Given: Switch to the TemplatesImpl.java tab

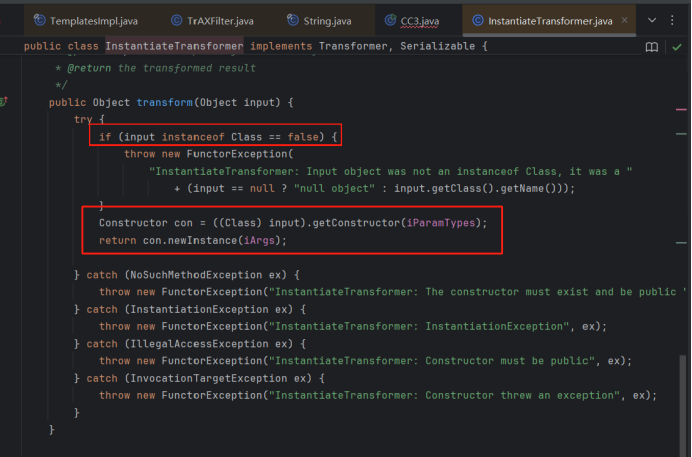Looking at the screenshot, I should coord(91,20).
